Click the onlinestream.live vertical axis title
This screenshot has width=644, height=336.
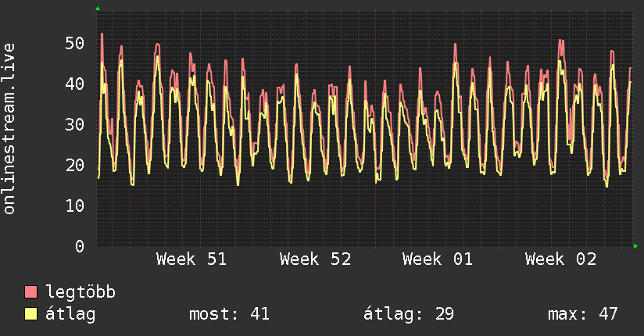tap(9, 129)
